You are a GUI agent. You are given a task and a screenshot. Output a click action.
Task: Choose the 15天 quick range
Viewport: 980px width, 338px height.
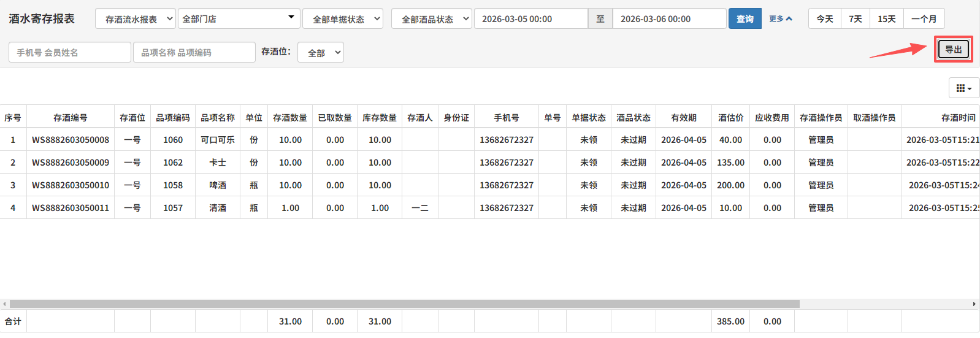886,19
